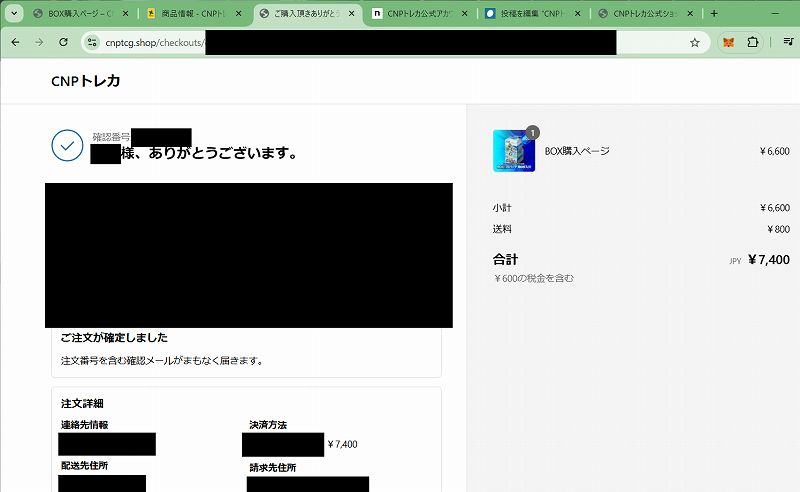800x492 pixels.
Task: Click the 送料 label
Action: 502,229
